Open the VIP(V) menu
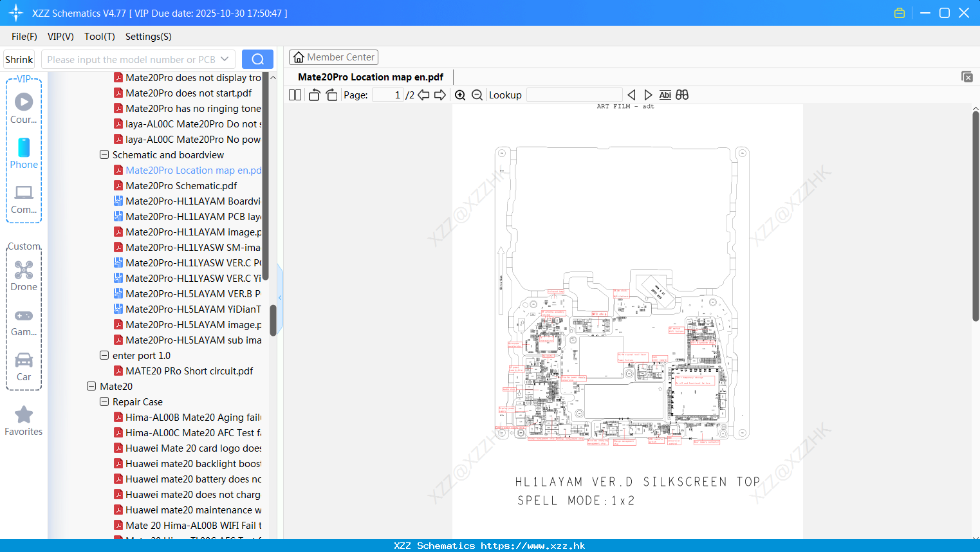The image size is (980, 552). [60, 37]
